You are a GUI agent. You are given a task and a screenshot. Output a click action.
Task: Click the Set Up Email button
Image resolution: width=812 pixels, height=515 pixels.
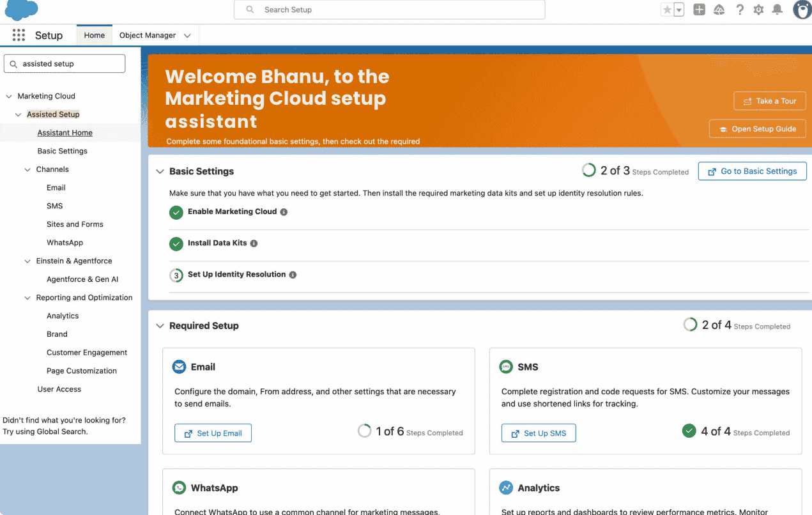coord(213,433)
